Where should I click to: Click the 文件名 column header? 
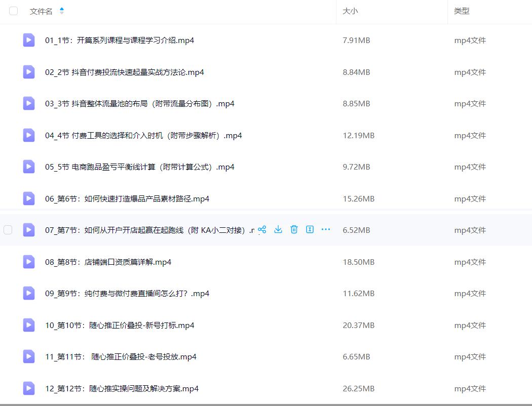pos(41,11)
